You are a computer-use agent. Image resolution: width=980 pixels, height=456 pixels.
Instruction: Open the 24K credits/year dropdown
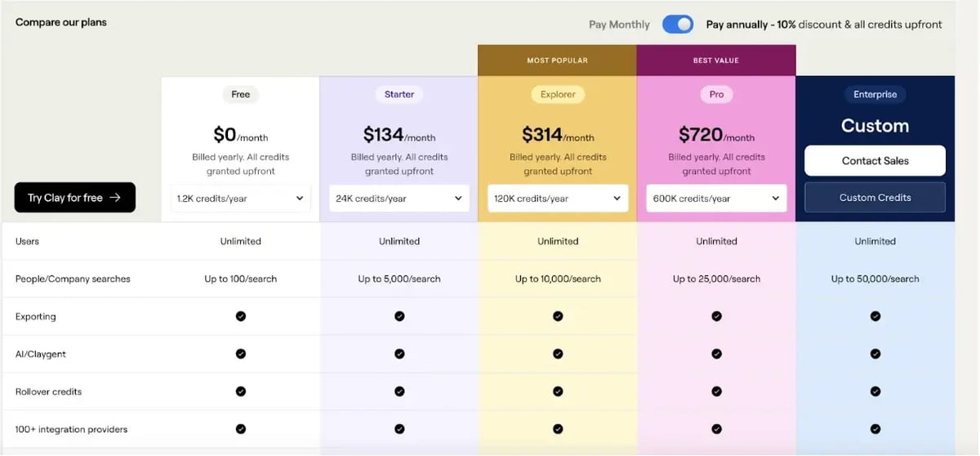399,199
